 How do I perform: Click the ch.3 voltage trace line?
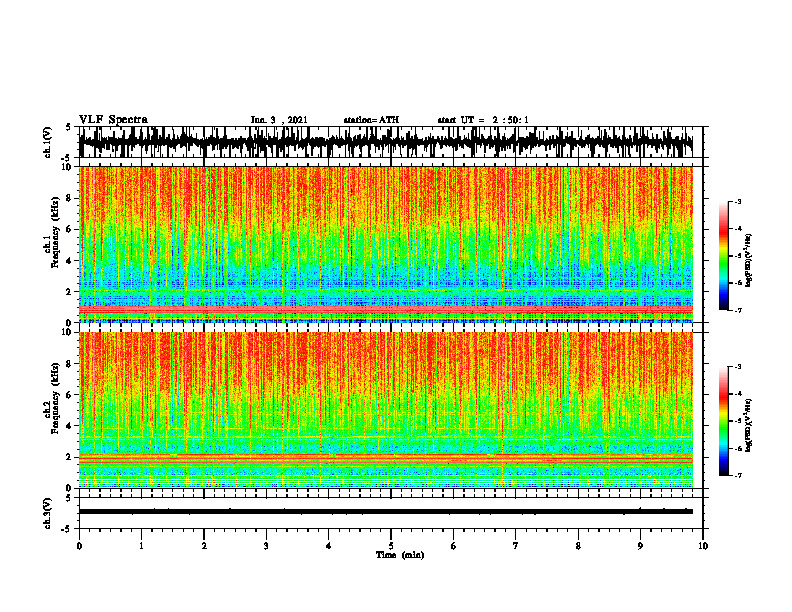(385, 512)
